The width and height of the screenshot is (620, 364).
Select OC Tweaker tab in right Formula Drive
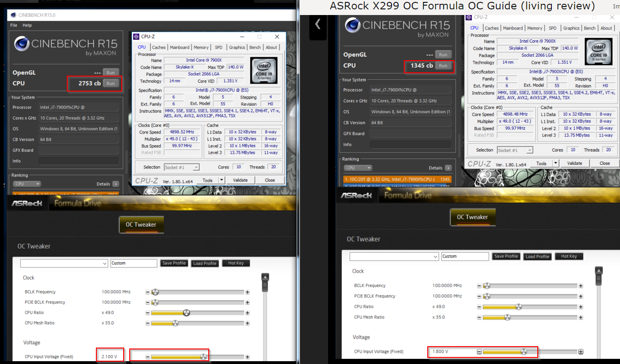coord(472,217)
